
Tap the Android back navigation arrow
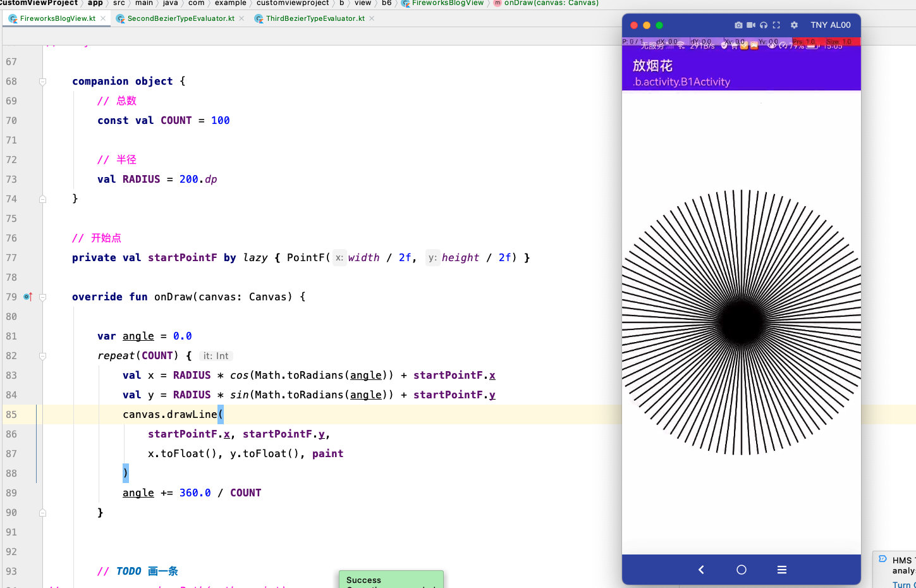point(701,570)
